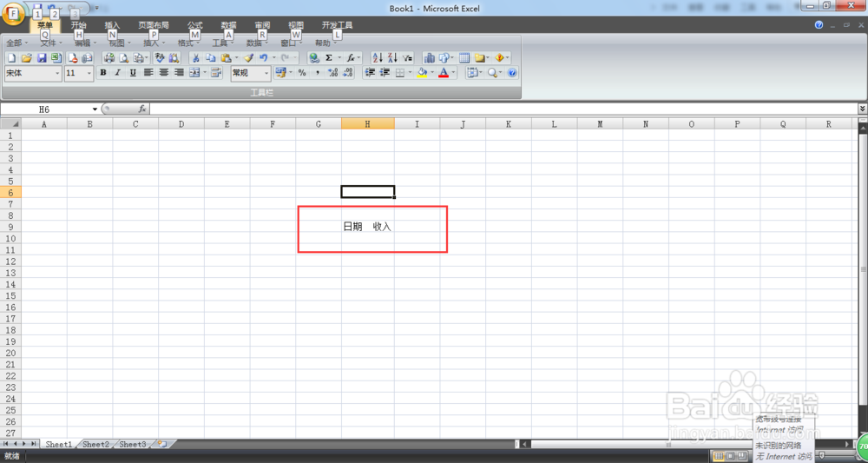Viewport: 868px width, 463px height.
Task: Toggle align text left
Action: pos(148,73)
